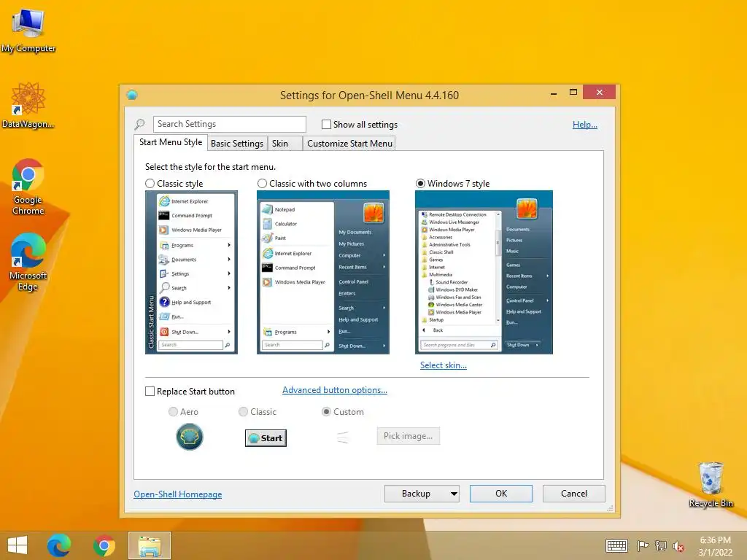Screen dimensions: 747x560
Task: Minimize the Open-Shell settings window
Action: [x=554, y=93]
